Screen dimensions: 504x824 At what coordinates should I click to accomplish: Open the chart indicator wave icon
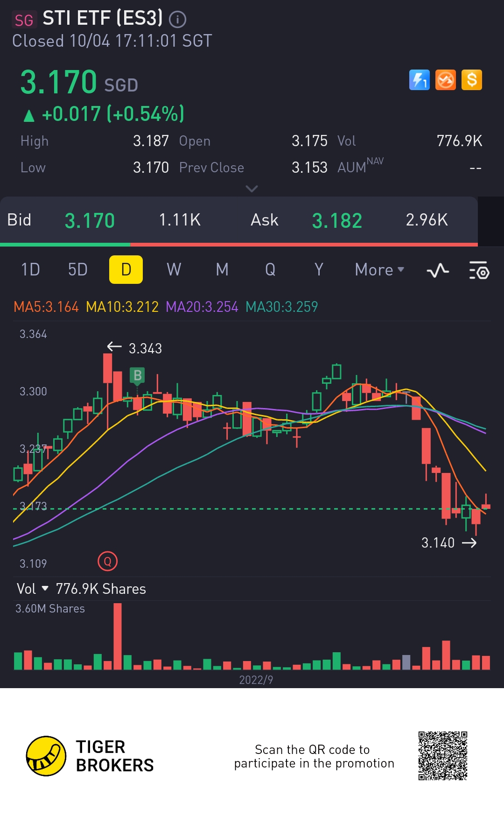(438, 270)
